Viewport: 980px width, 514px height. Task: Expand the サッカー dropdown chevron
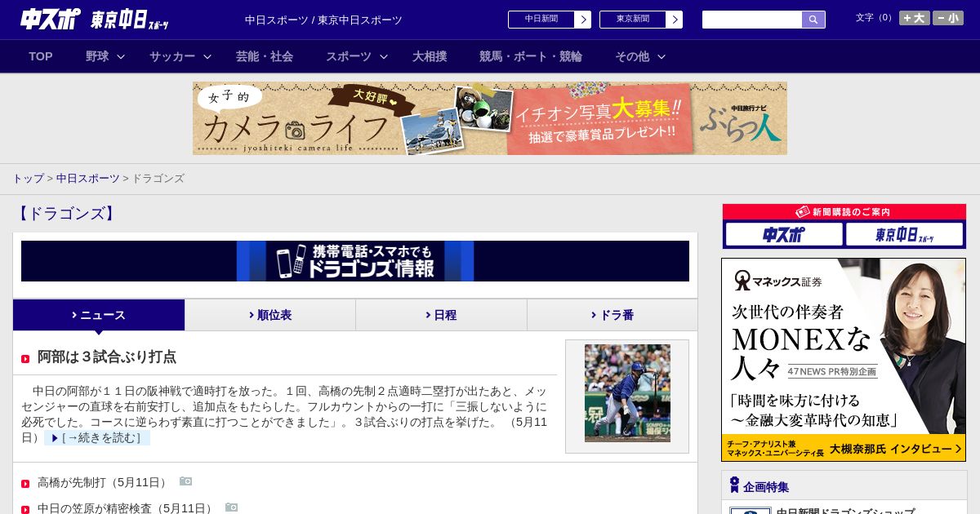click(x=207, y=57)
